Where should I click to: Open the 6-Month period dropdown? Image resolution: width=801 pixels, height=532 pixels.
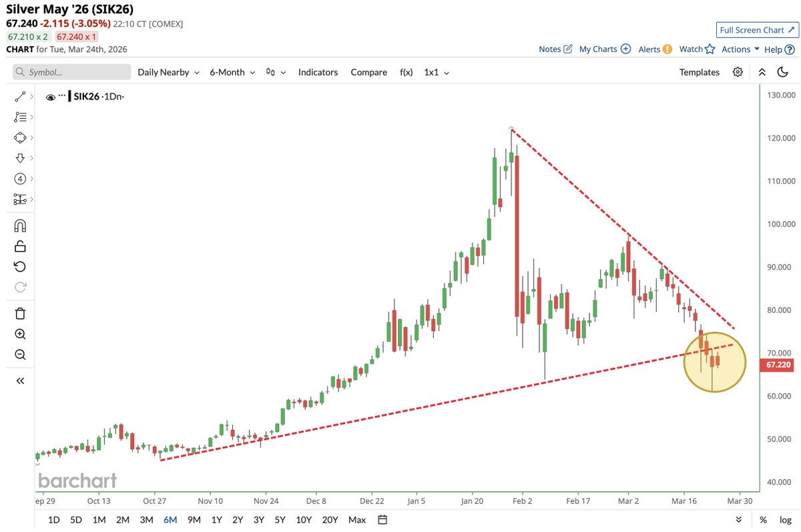[x=232, y=72]
